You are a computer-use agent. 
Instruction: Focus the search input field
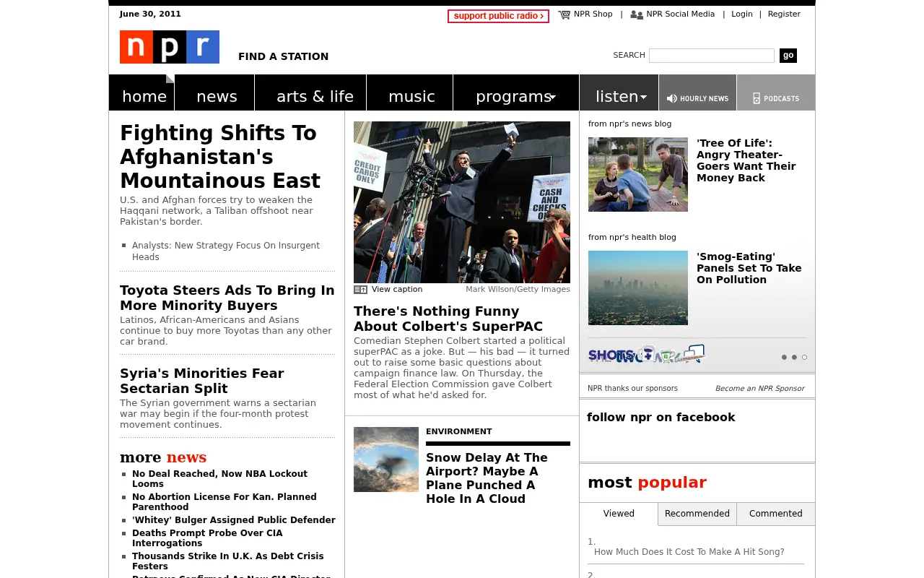pos(712,56)
